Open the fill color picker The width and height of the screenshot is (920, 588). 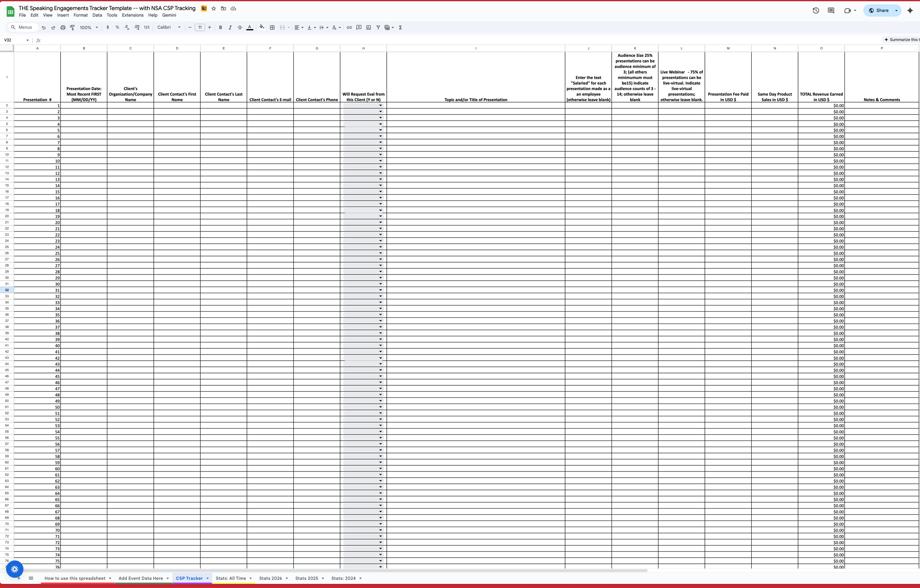(x=262, y=27)
